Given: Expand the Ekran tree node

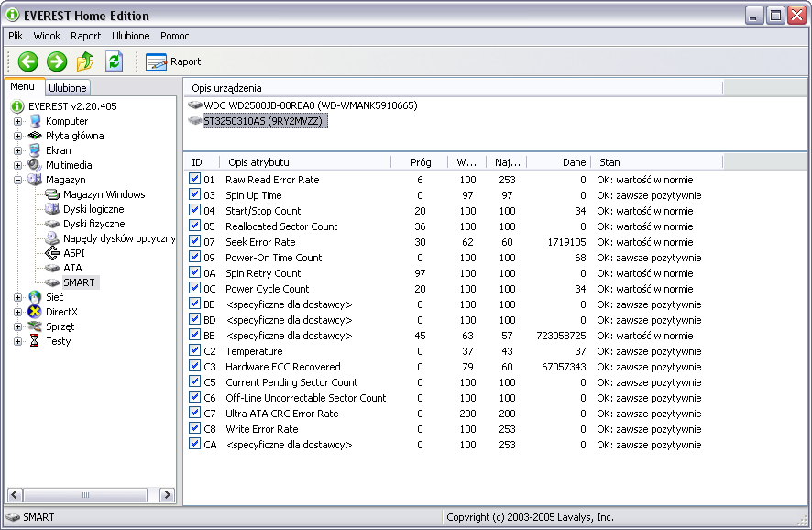Looking at the screenshot, I should click(17, 150).
